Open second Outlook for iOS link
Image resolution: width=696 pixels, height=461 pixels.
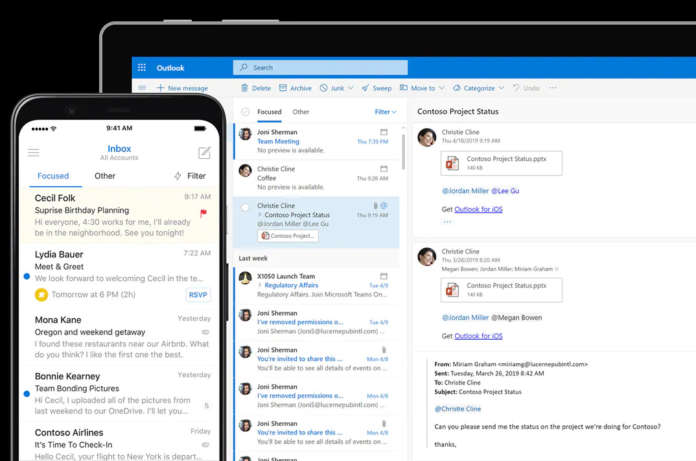478,336
